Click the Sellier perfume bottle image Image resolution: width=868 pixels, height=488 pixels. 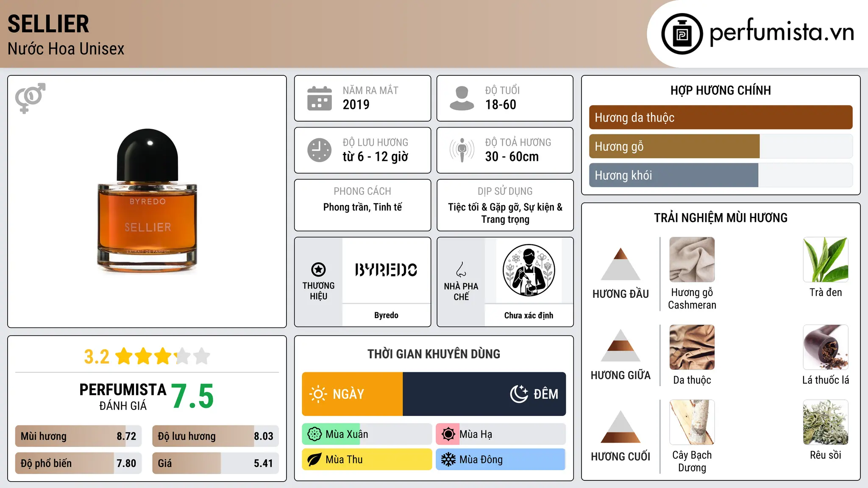click(x=147, y=201)
